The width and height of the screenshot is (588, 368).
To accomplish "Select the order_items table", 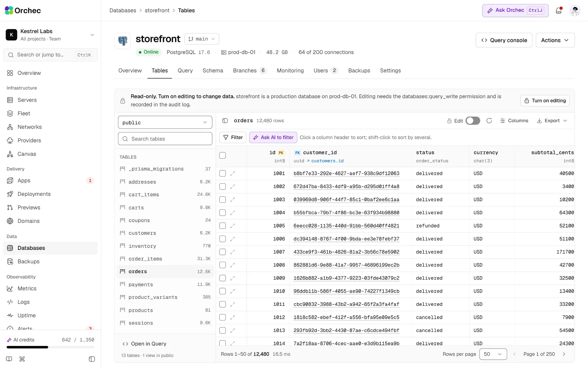I will point(165,259).
